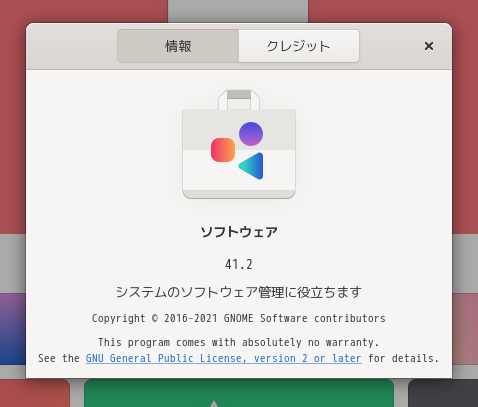Click the no warranty notice text
Viewport: 478px width, 407px height.
coord(239,342)
